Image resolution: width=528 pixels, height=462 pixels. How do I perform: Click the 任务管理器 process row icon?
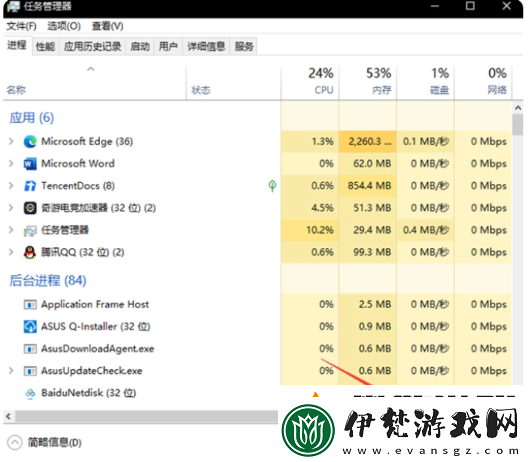(30, 231)
